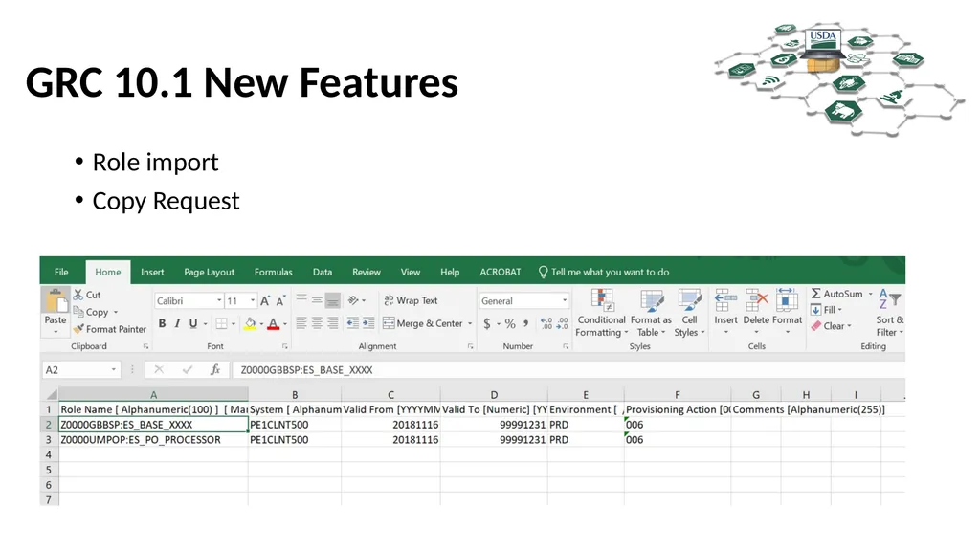Toggle underline formatting
Viewport: 980px width, 550px height.
pos(193,323)
